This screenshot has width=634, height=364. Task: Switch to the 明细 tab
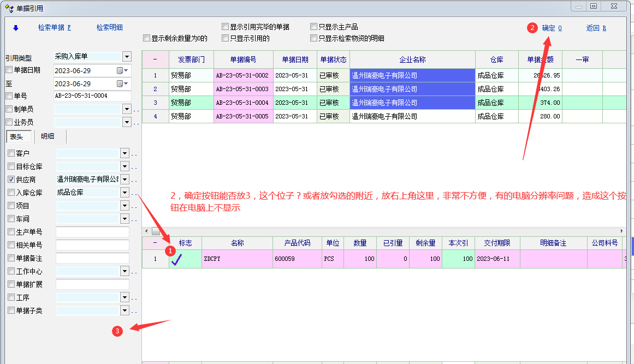[48, 136]
